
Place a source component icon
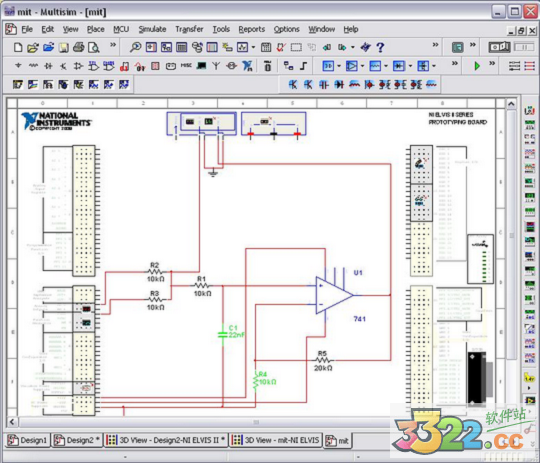pyautogui.click(x=18, y=65)
